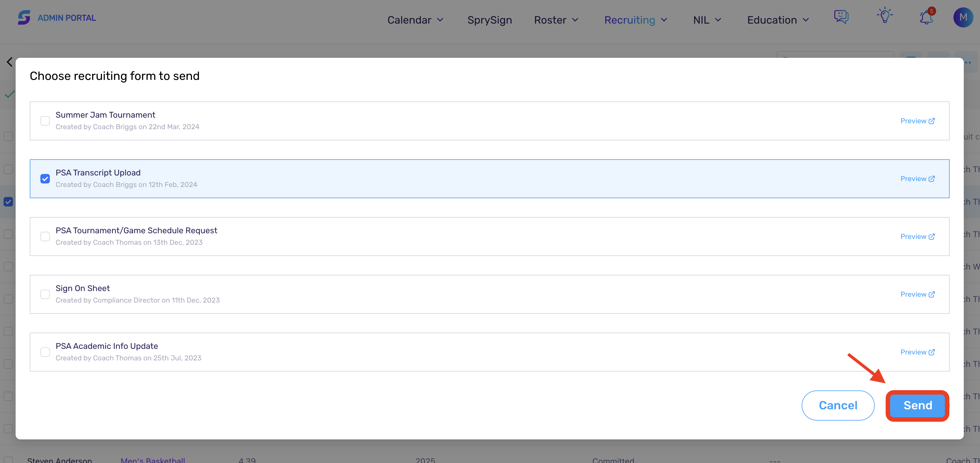Viewport: 980px width, 463px height.
Task: Open Summer Jam Tournament preview external icon
Action: pyautogui.click(x=932, y=121)
